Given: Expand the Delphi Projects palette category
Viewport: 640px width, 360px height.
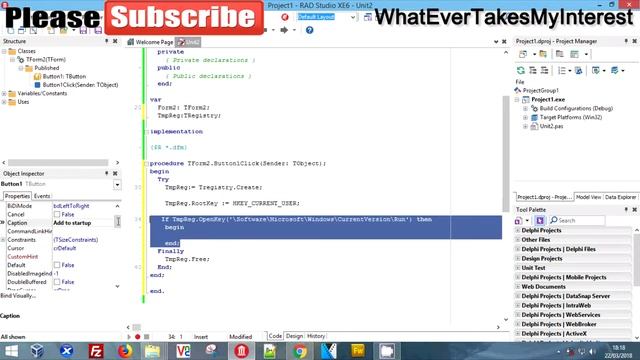Looking at the screenshot, I should click(518, 230).
